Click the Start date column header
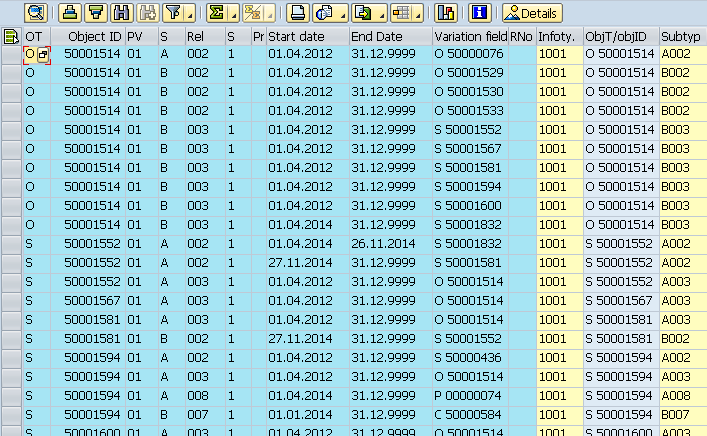The width and height of the screenshot is (707, 436). 307,37
